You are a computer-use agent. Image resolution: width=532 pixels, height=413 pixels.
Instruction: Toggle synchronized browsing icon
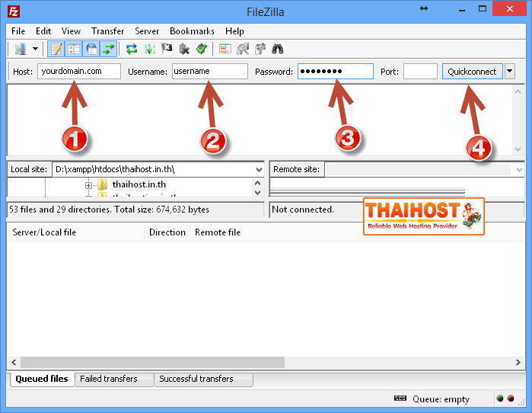pos(260,49)
